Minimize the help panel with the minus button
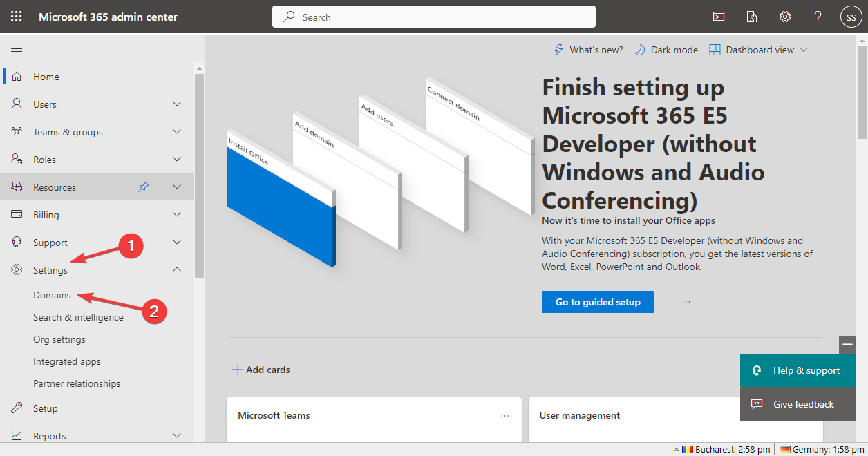 tap(848, 345)
